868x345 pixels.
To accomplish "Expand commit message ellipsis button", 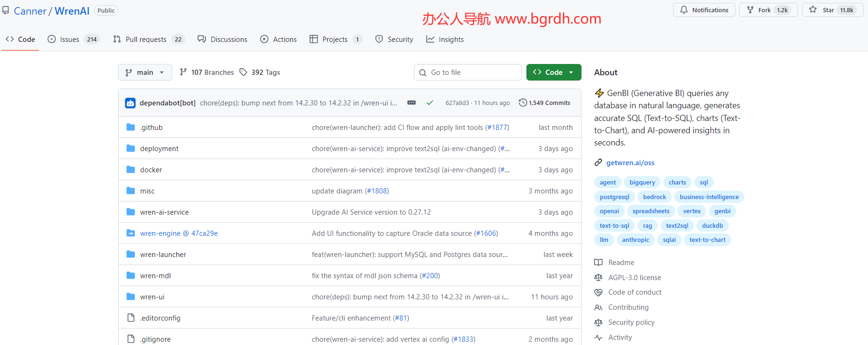I will point(411,103).
